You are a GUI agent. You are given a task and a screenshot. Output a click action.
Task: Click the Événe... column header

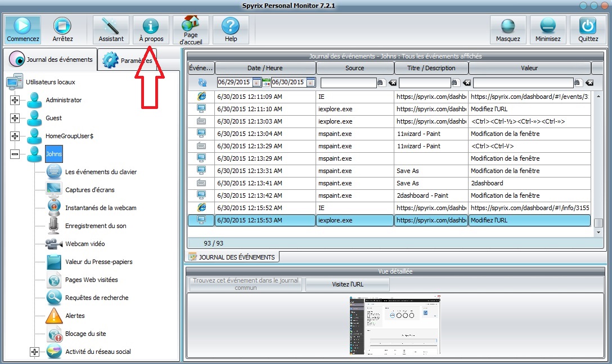coord(201,68)
